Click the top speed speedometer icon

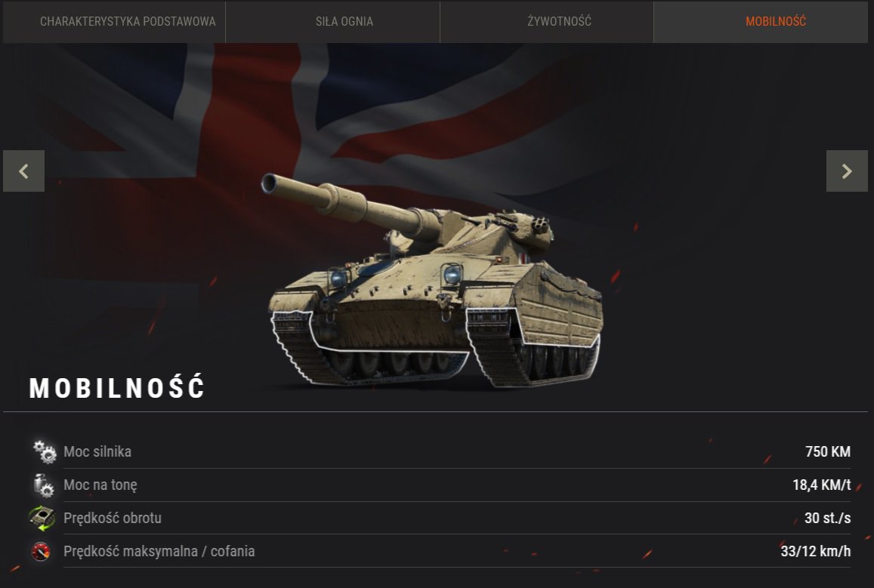pyautogui.click(x=41, y=551)
